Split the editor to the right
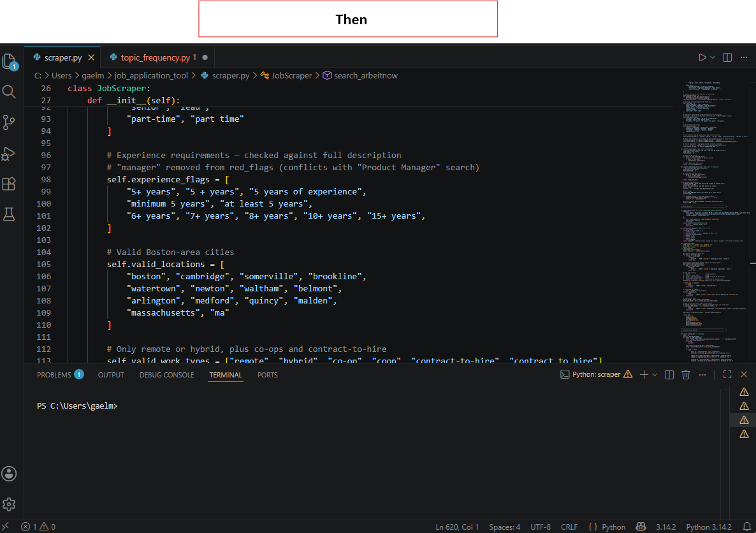The height and width of the screenshot is (533, 756). coord(727,57)
